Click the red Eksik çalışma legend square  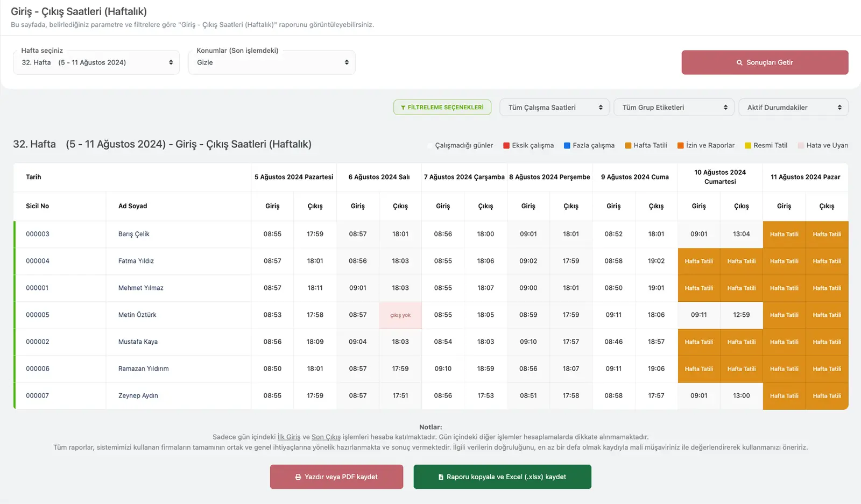pyautogui.click(x=506, y=146)
